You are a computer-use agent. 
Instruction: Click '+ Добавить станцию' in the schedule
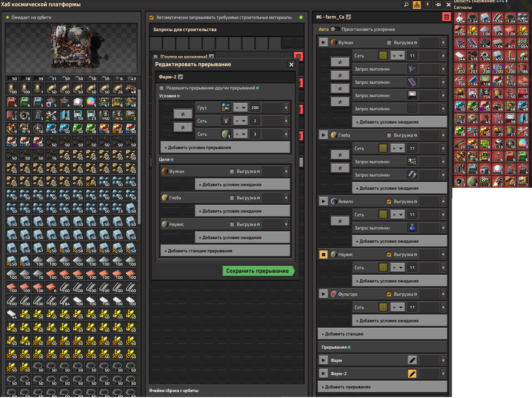coord(382,334)
